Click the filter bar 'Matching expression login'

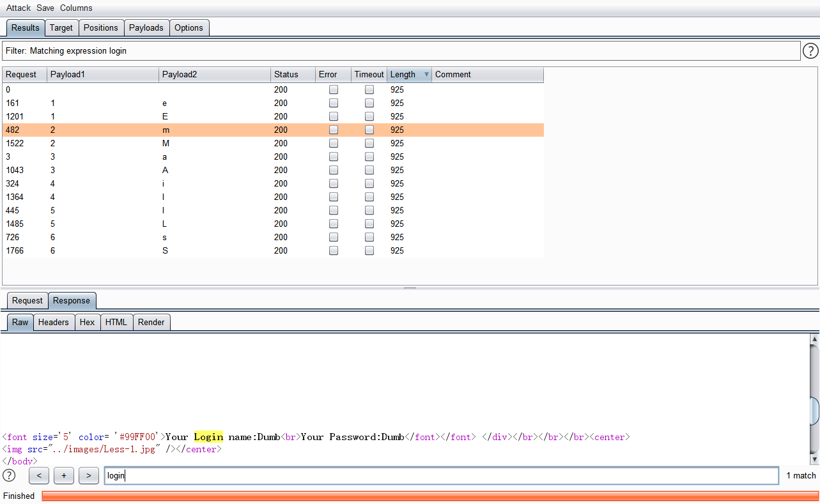click(401, 51)
